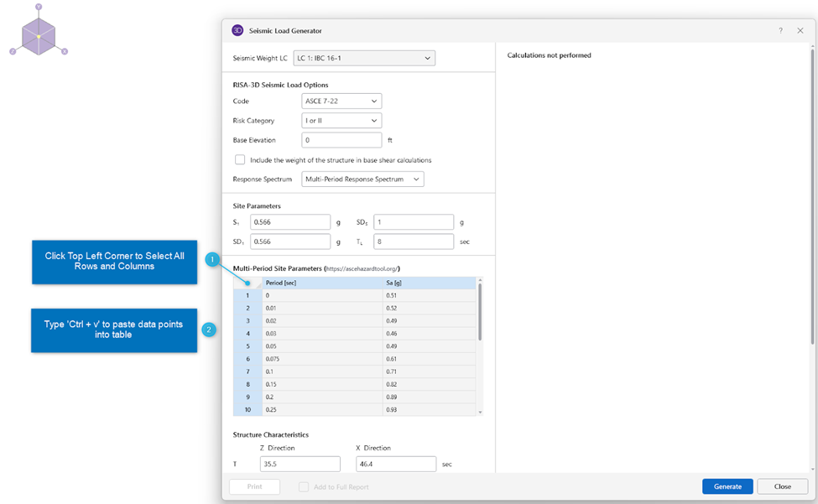Click the Sa [g] column header
Image resolution: width=818 pixels, height=504 pixels.
point(428,283)
